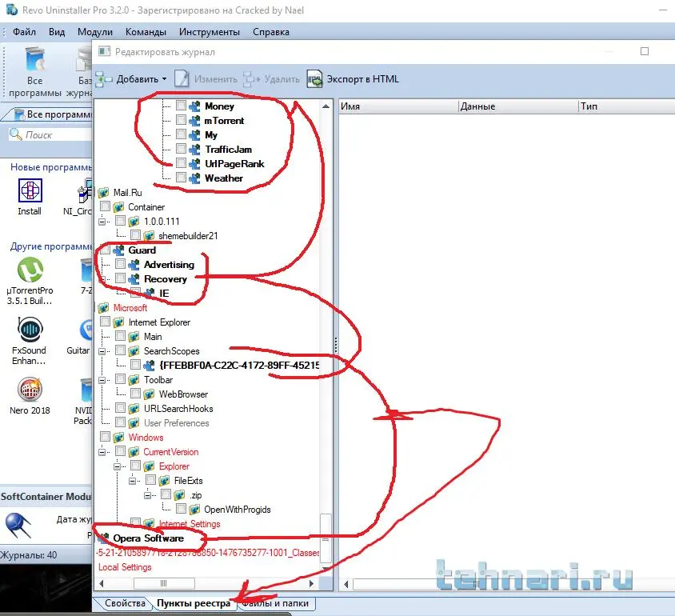The height and width of the screenshot is (616, 675).
Task: Select the OpenWithProgids key icon
Action: pos(194,510)
